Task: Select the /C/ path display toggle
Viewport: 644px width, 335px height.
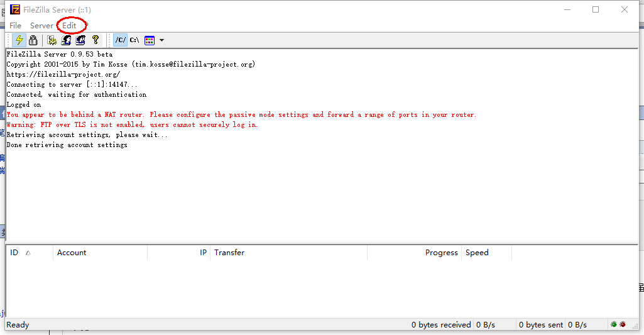Action: pos(121,40)
